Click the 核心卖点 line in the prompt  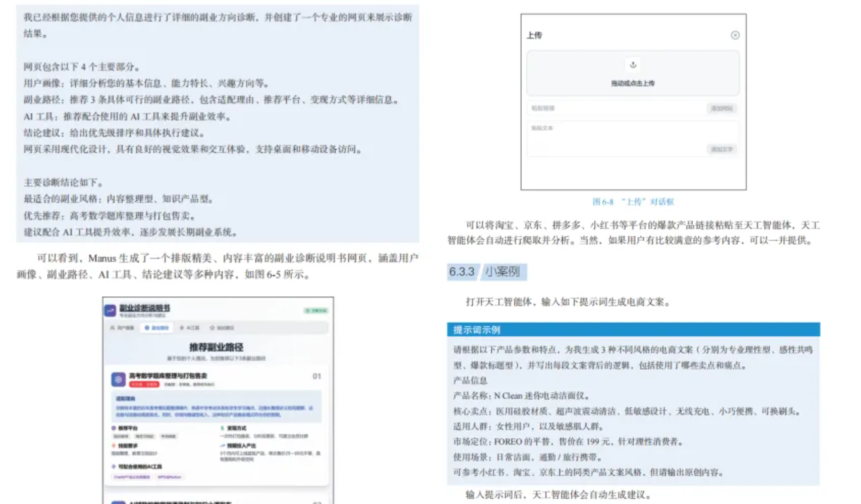627,411
